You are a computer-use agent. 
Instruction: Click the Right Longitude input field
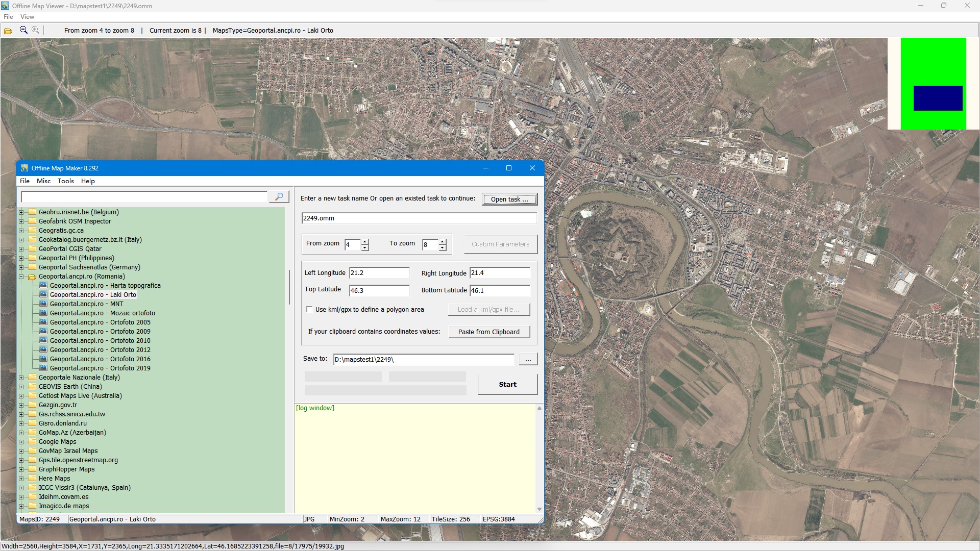(x=500, y=273)
